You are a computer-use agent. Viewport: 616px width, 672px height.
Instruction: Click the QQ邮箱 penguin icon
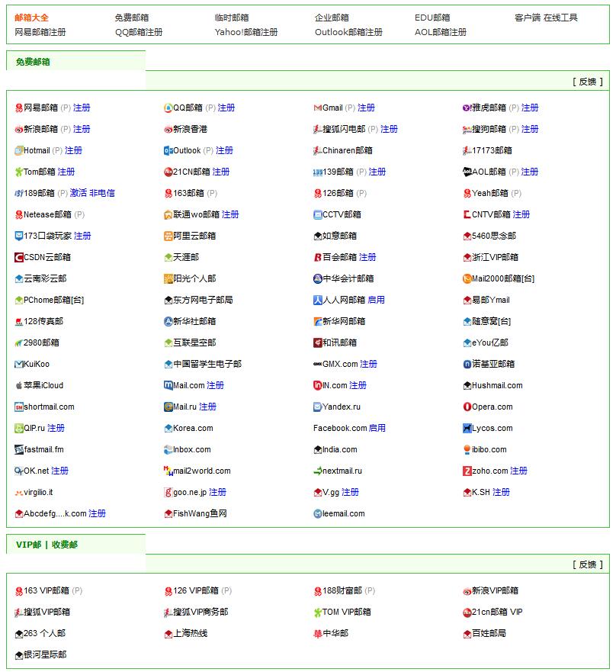[168, 108]
